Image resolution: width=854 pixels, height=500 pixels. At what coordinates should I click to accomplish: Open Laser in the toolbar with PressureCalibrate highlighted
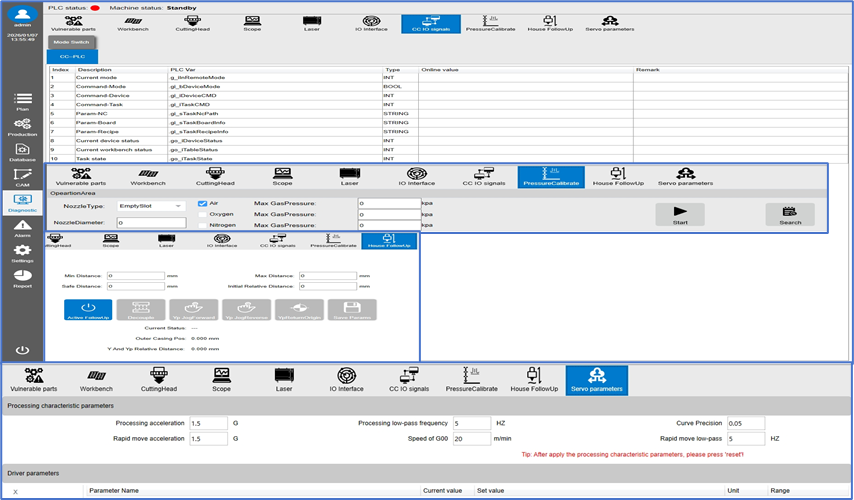tap(350, 177)
